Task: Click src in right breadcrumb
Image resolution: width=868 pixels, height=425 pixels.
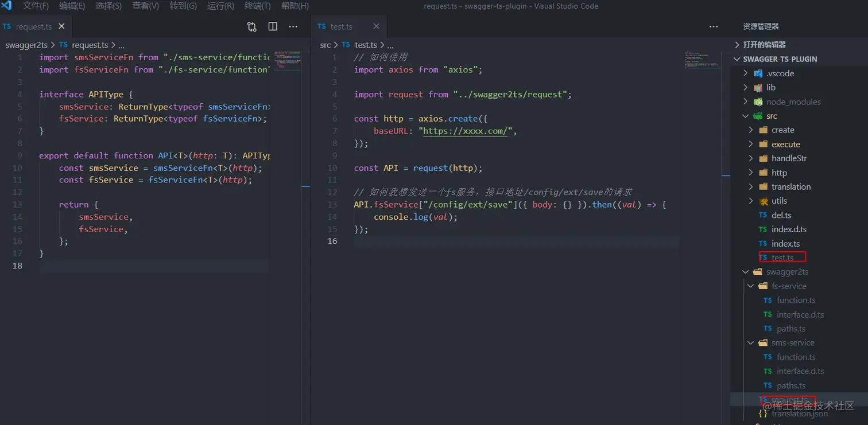Action: tap(325, 45)
